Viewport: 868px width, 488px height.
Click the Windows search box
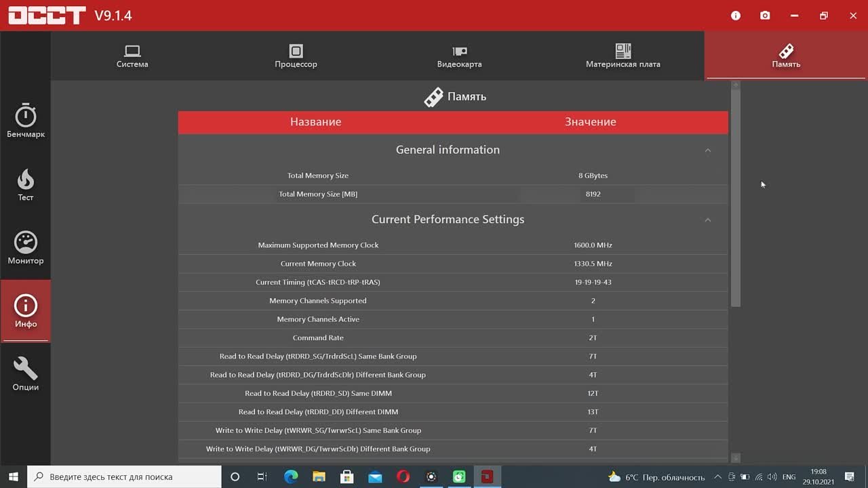coord(124,476)
